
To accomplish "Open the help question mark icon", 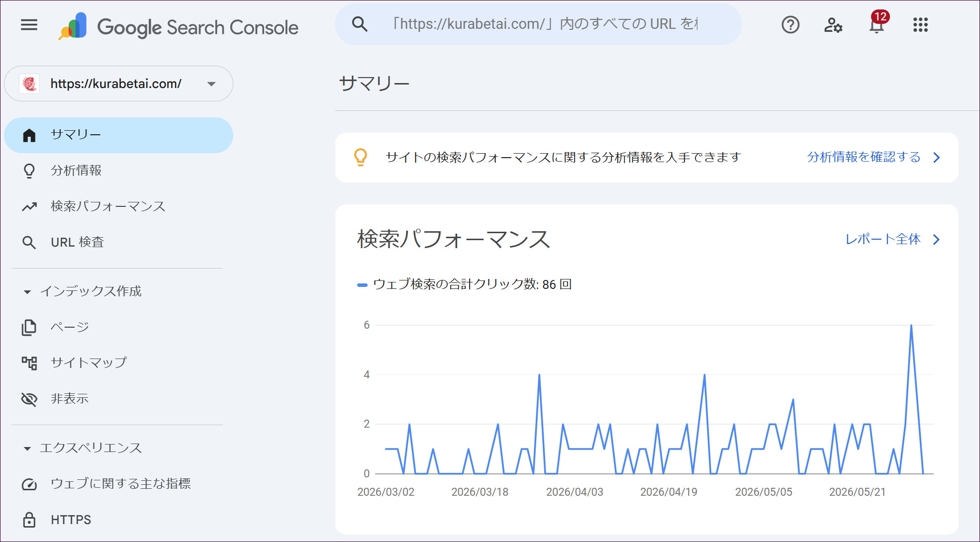I will (790, 25).
